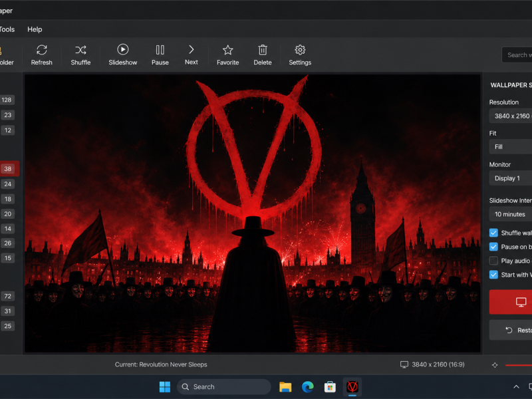This screenshot has height=399, width=532.
Task: Select the category with count 26
Action: [7, 243]
